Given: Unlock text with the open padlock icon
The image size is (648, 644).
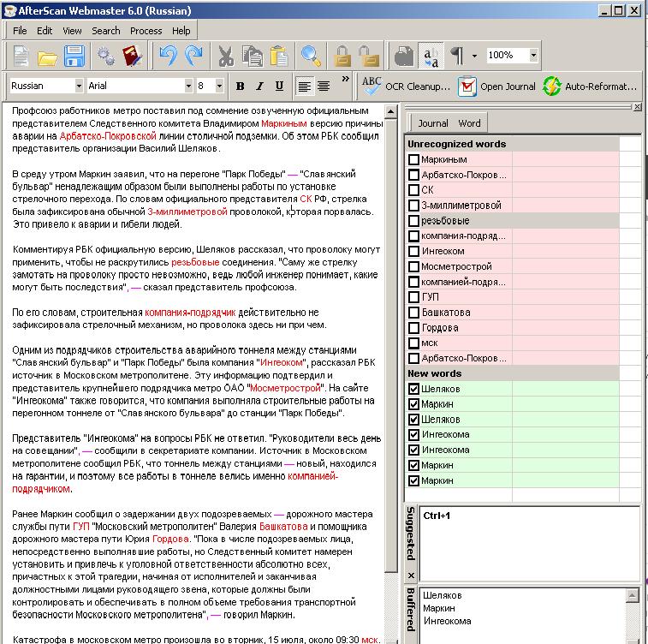Looking at the screenshot, I should 369,56.
